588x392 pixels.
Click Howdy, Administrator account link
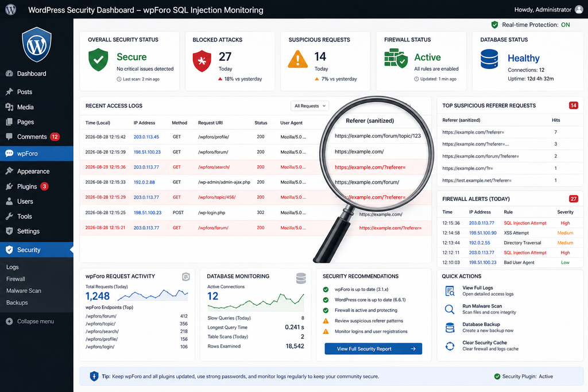pos(543,10)
